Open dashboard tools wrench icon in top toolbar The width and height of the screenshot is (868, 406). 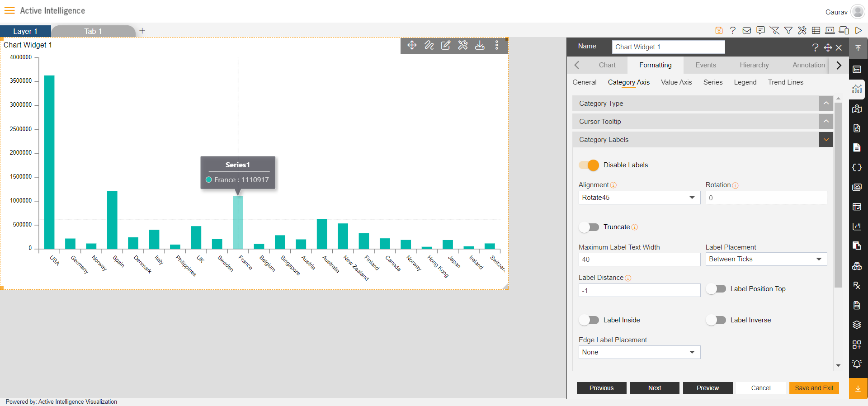(802, 30)
